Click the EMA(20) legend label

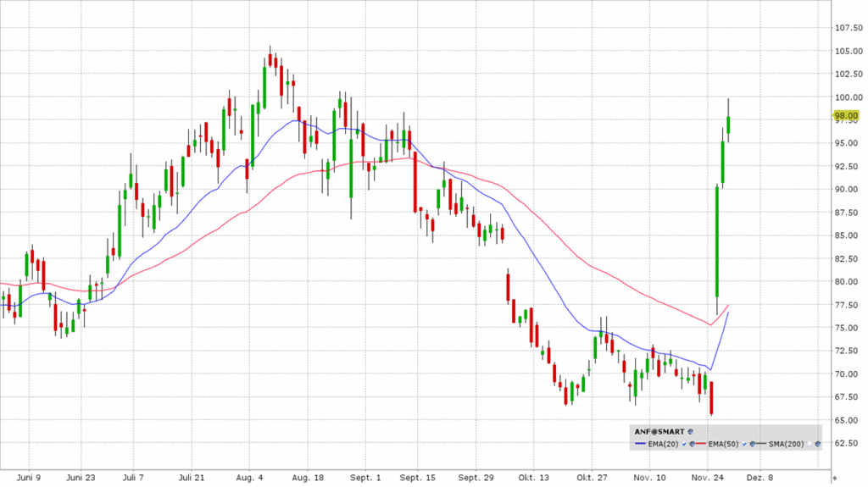point(663,444)
